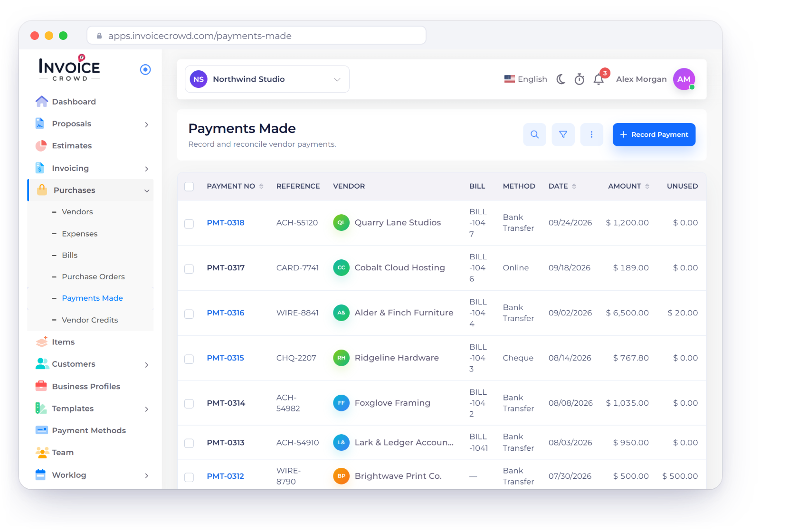This screenshot has height=532, width=798.
Task: Click the Business Profiles briefcase icon
Action: click(41, 386)
